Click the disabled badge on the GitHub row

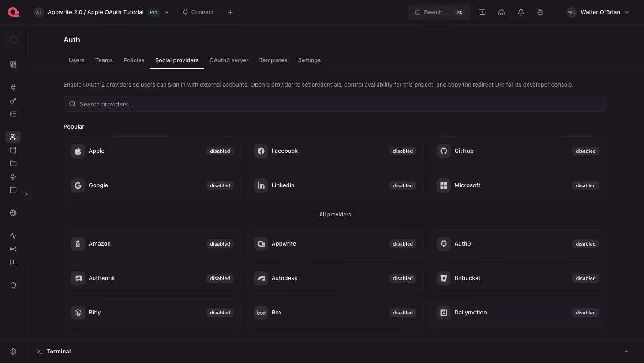586,151
